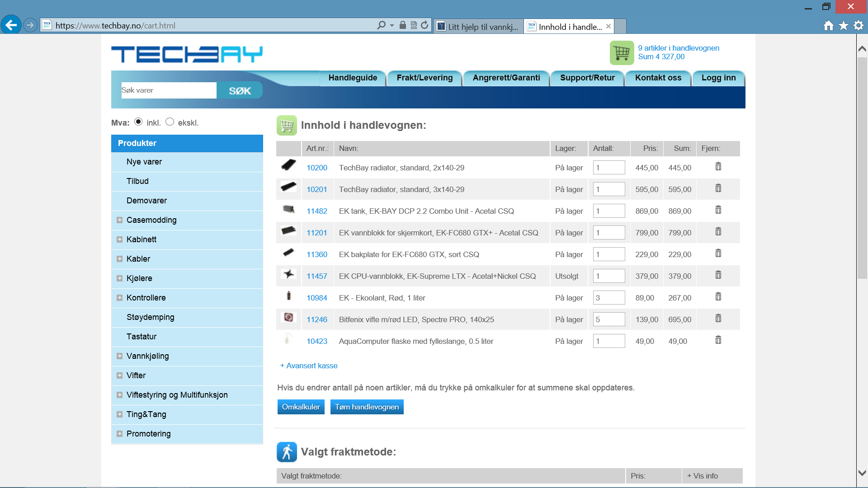Click + Vis info link
The width and height of the screenshot is (868, 488).
tap(703, 476)
